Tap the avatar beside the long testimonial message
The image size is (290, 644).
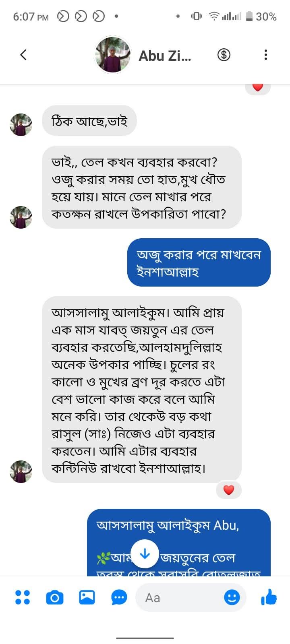(x=21, y=471)
